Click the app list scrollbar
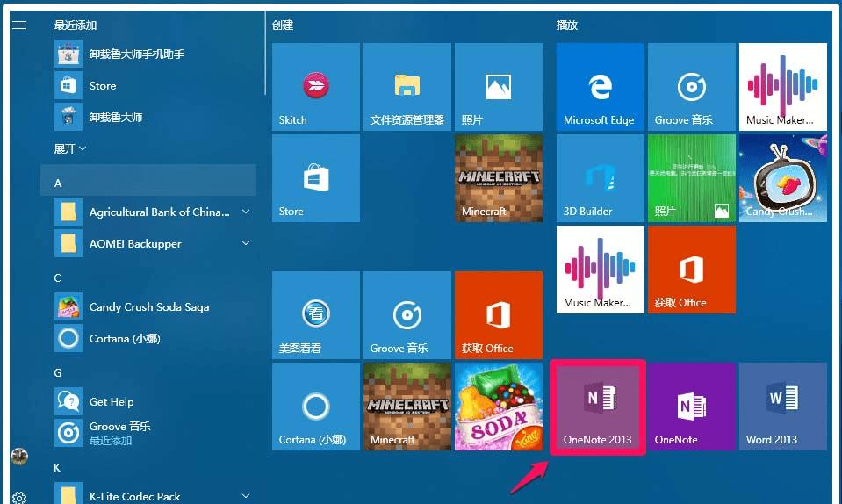The height and width of the screenshot is (504, 842). pos(265,54)
